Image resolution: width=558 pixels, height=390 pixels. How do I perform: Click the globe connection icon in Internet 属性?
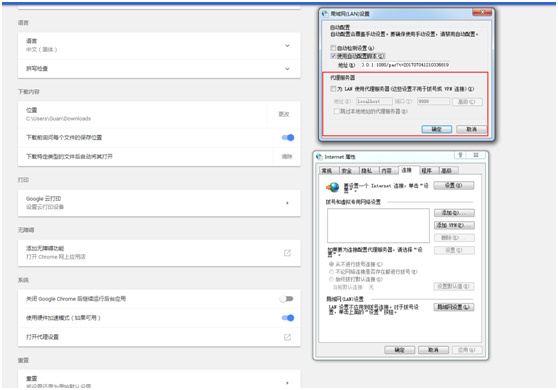coord(333,186)
